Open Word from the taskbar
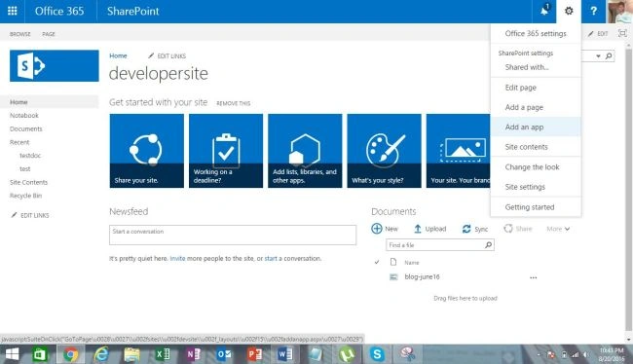This screenshot has width=633, height=364. 285,354
